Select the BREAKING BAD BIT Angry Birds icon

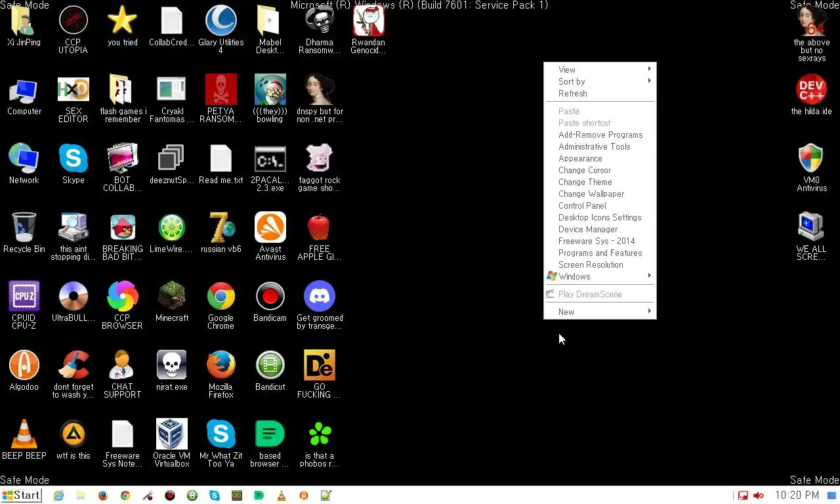(122, 236)
